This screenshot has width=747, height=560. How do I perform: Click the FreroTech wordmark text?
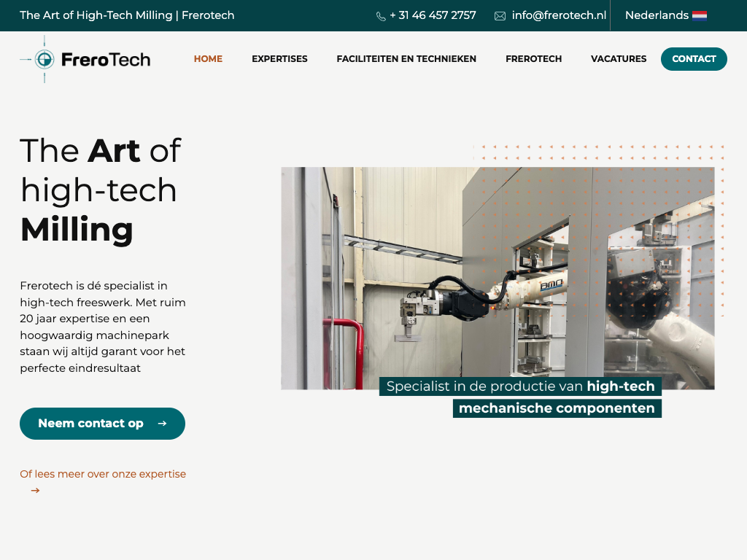[x=106, y=59]
